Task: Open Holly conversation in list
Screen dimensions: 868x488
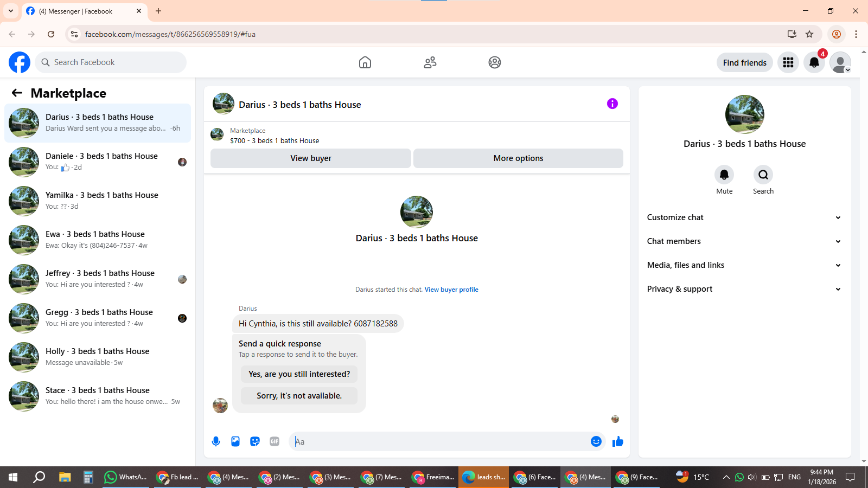Action: coord(98,357)
